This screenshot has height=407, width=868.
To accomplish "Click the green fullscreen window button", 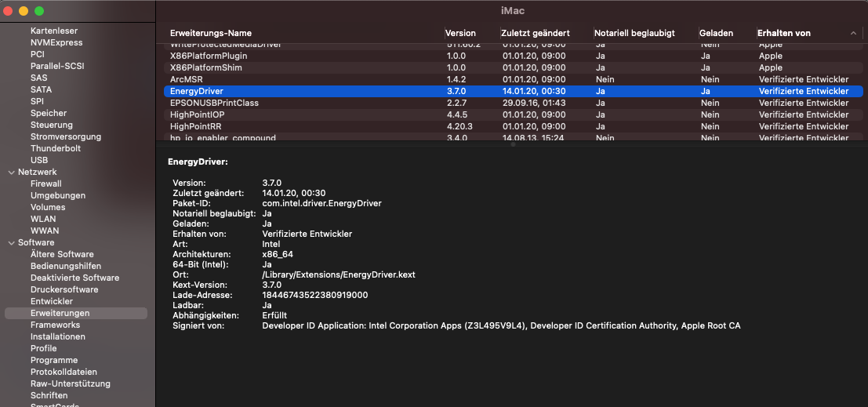I will coord(39,11).
